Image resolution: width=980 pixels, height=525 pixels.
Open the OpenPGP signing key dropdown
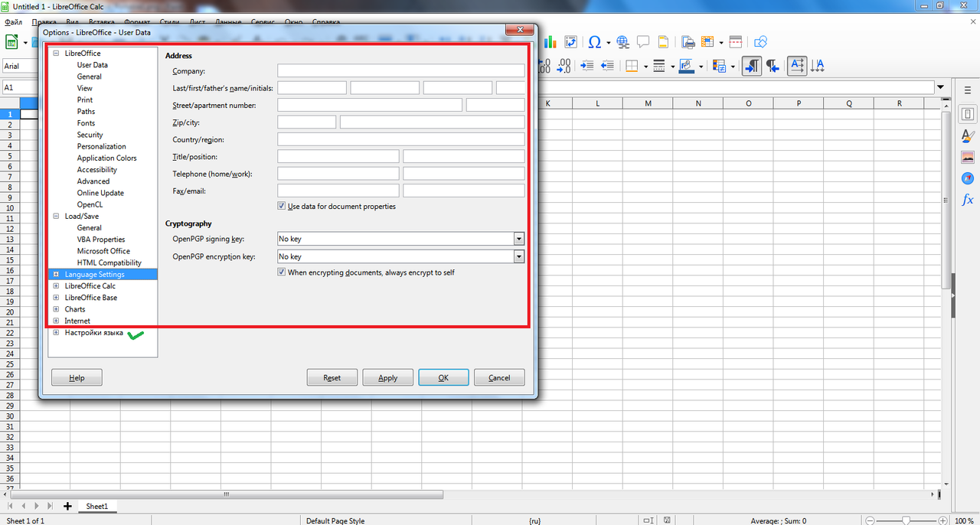(x=519, y=239)
